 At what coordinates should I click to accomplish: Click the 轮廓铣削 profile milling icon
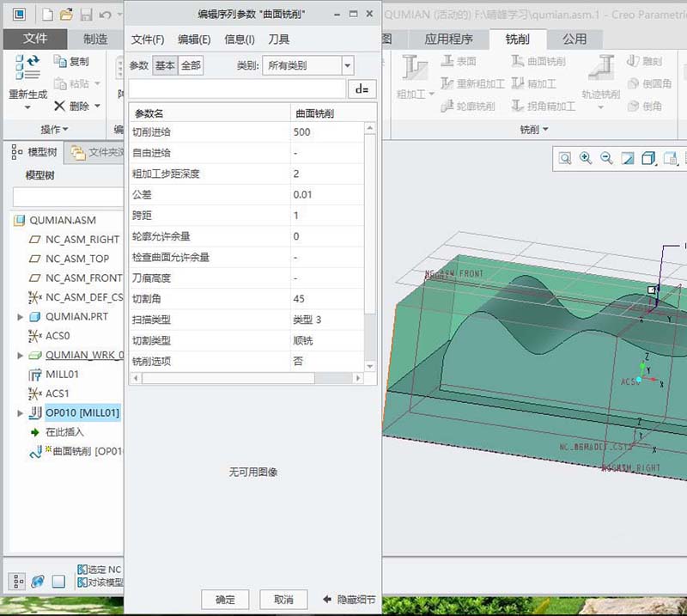click(x=447, y=106)
